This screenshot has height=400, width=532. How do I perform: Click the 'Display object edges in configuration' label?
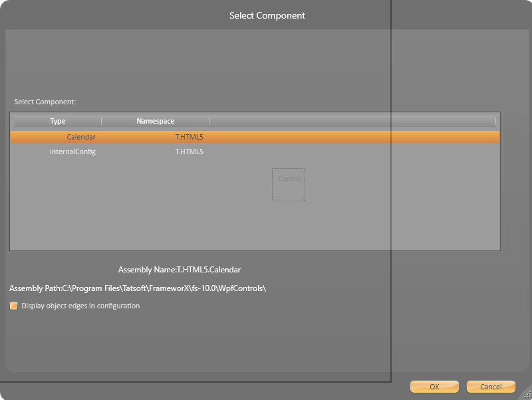coord(80,306)
